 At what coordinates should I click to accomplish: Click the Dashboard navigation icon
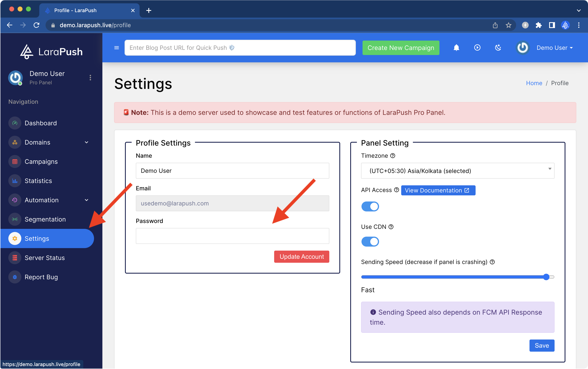[15, 122]
